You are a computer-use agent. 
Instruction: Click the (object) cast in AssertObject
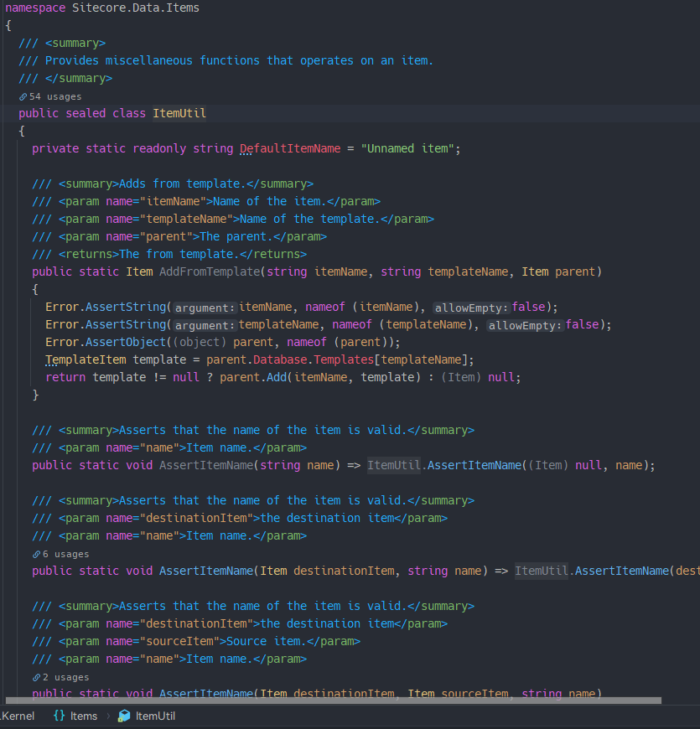click(200, 342)
